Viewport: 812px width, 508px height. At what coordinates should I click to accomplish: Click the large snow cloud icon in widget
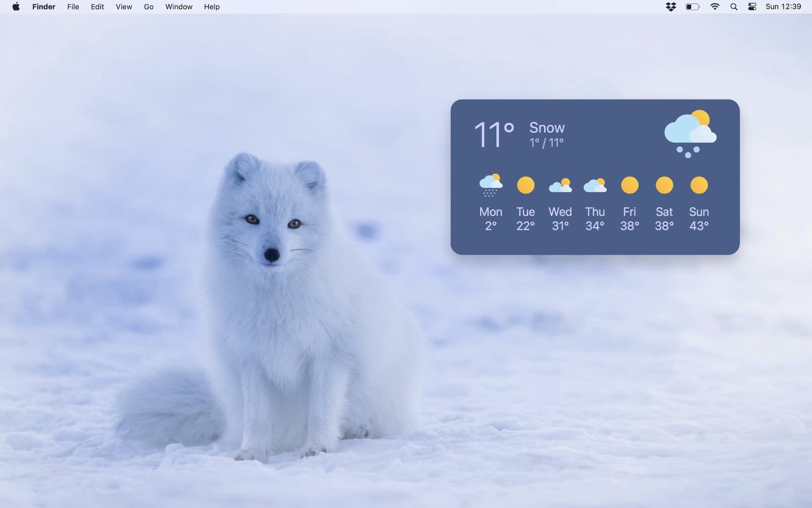pos(690,134)
